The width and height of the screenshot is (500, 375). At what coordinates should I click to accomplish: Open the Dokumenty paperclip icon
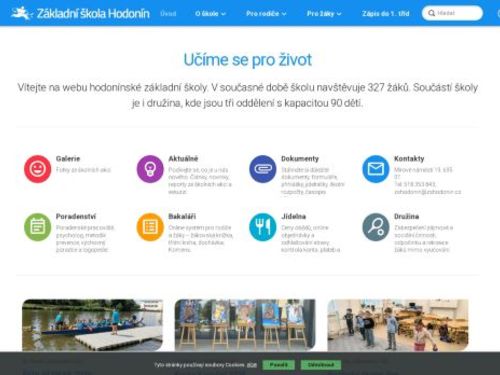[263, 169]
